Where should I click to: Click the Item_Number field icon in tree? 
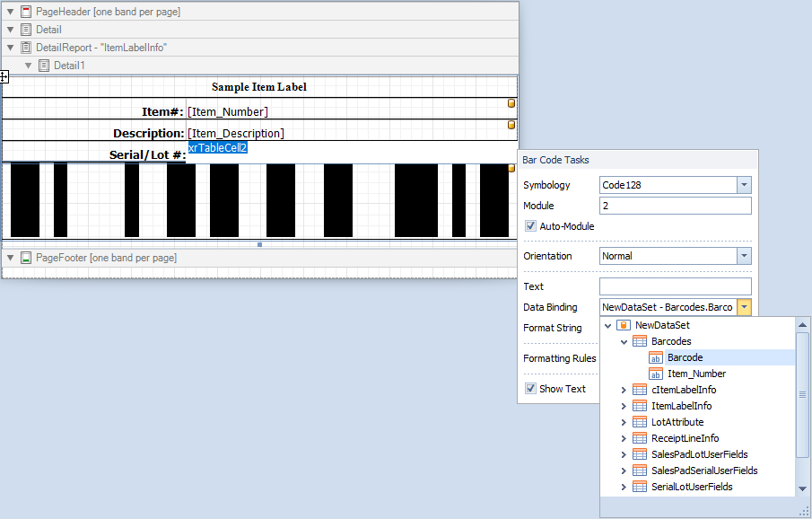coord(656,374)
